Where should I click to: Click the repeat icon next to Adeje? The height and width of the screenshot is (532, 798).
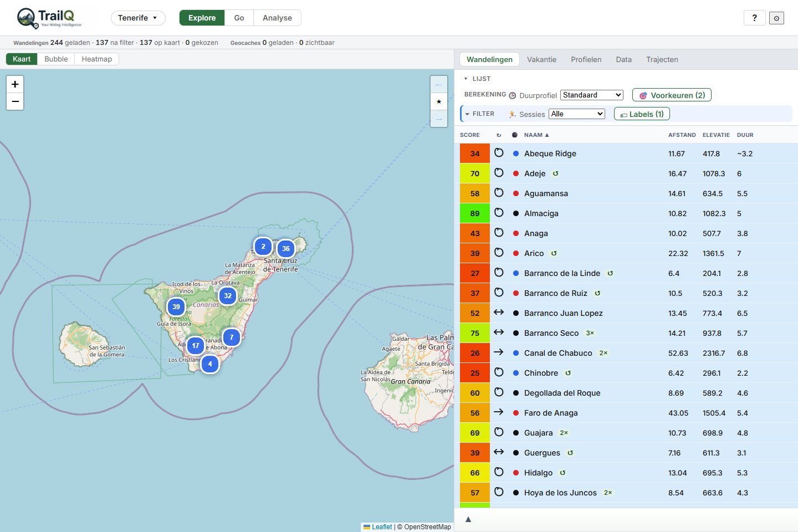(x=556, y=173)
